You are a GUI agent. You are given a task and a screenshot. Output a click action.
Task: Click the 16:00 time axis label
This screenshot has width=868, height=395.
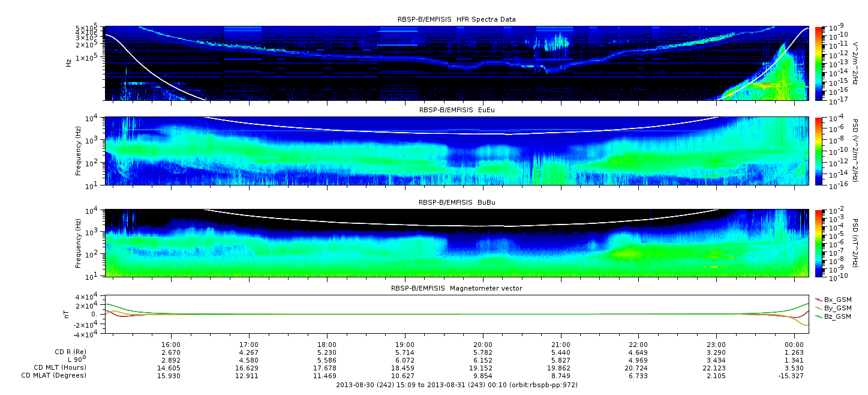click(x=171, y=345)
